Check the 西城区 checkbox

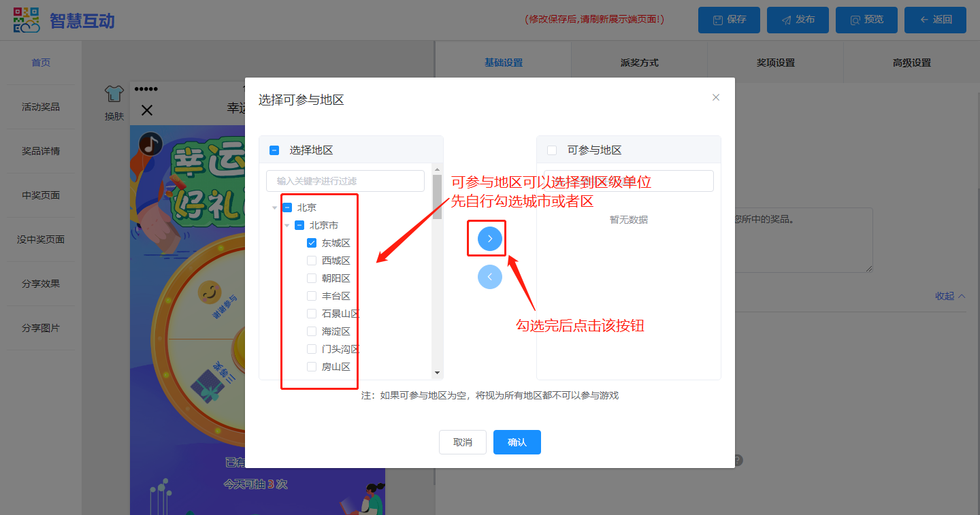(312, 261)
